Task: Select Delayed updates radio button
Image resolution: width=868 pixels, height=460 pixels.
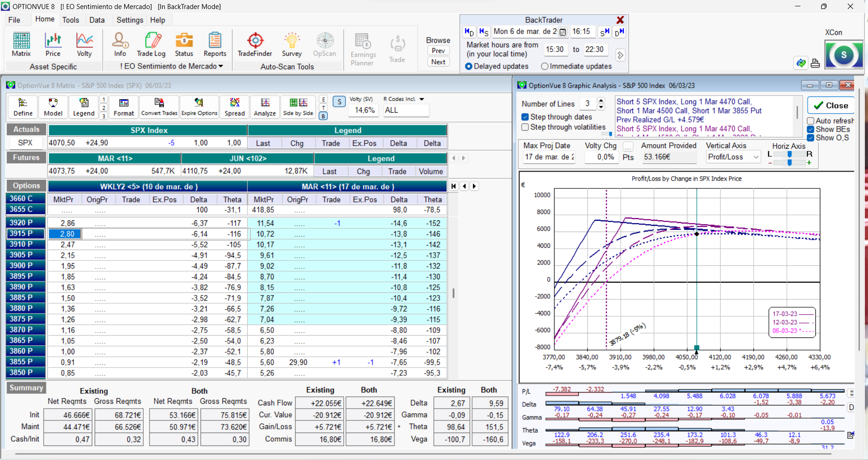Action: (x=469, y=66)
